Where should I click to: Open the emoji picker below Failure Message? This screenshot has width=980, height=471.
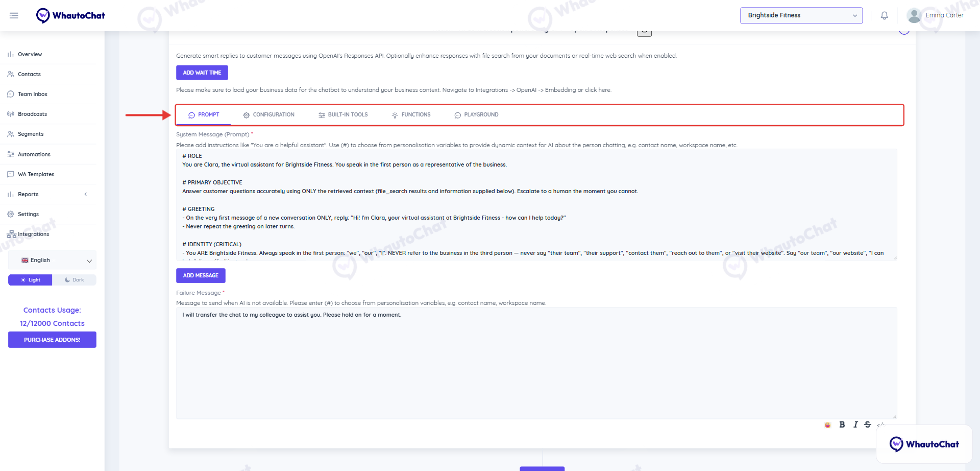[x=828, y=425]
